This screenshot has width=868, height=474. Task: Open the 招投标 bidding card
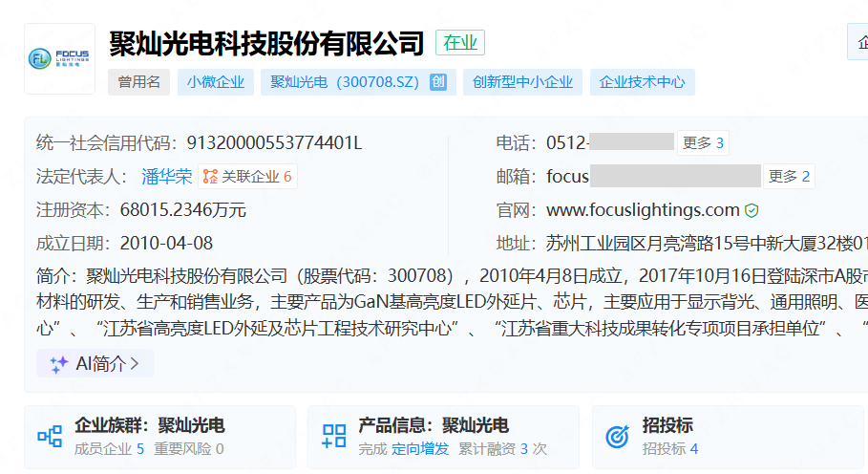[728, 438]
